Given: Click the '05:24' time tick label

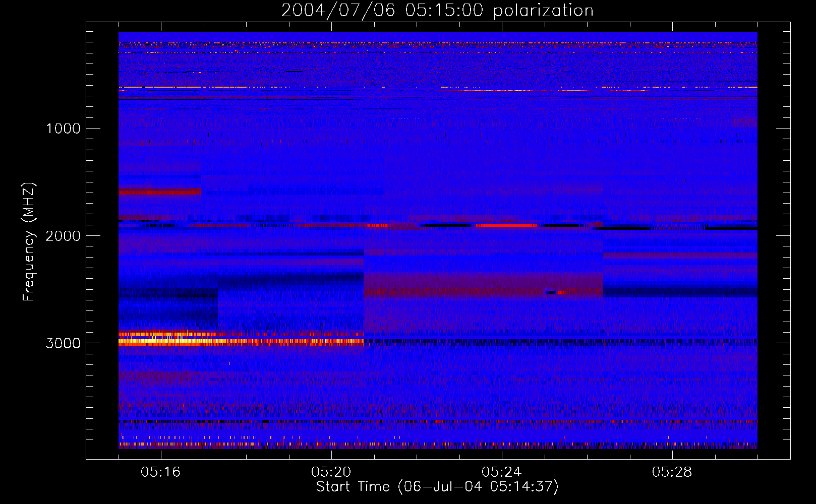Looking at the screenshot, I should (x=501, y=472).
